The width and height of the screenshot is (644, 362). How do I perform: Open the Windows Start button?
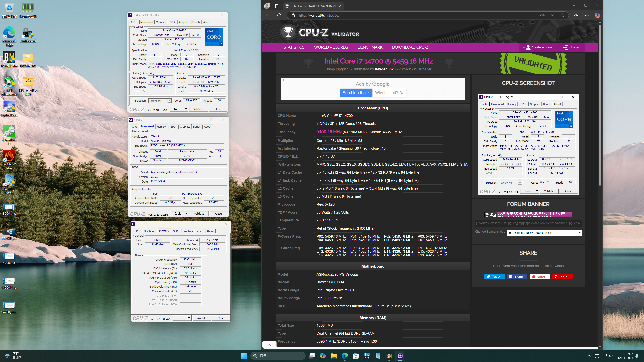click(244, 356)
